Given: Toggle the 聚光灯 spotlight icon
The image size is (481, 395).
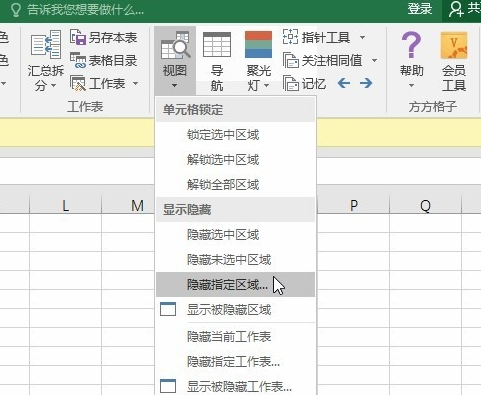Looking at the screenshot, I should point(258,45).
